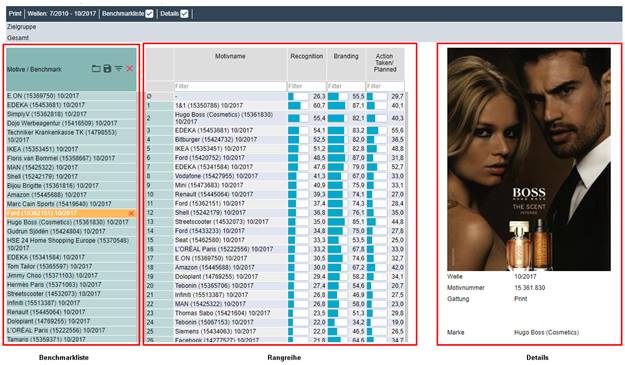Select SimplyV (15362818) in benchmark list
625x365 pixels.
71,114
